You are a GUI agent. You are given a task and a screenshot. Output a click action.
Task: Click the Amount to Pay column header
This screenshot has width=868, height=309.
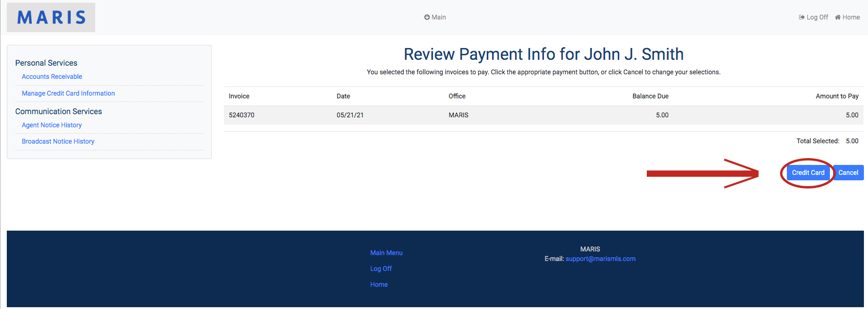pyautogui.click(x=837, y=96)
